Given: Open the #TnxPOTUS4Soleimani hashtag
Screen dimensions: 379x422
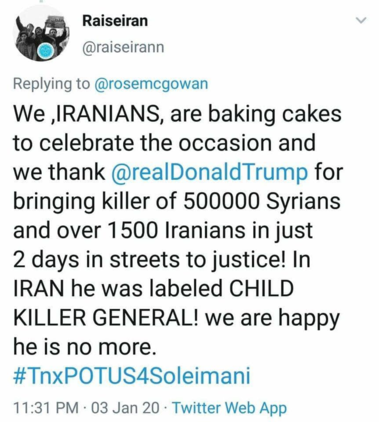Looking at the screenshot, I should (x=132, y=375).
